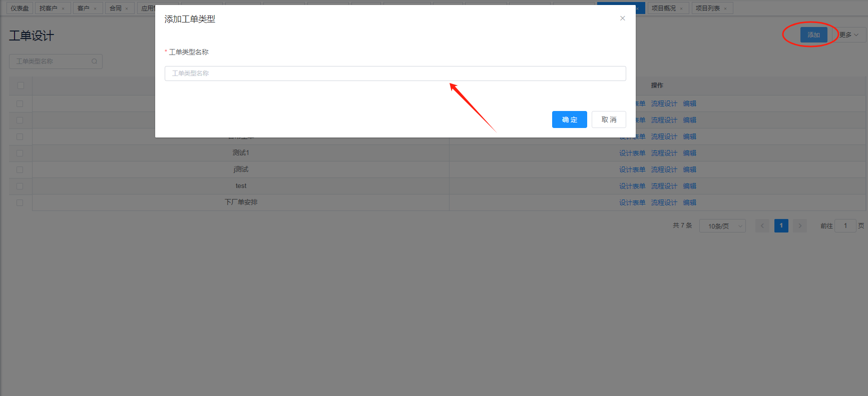The width and height of the screenshot is (868, 396).
Task: Tick the checkbox for the test row
Action: click(20, 186)
